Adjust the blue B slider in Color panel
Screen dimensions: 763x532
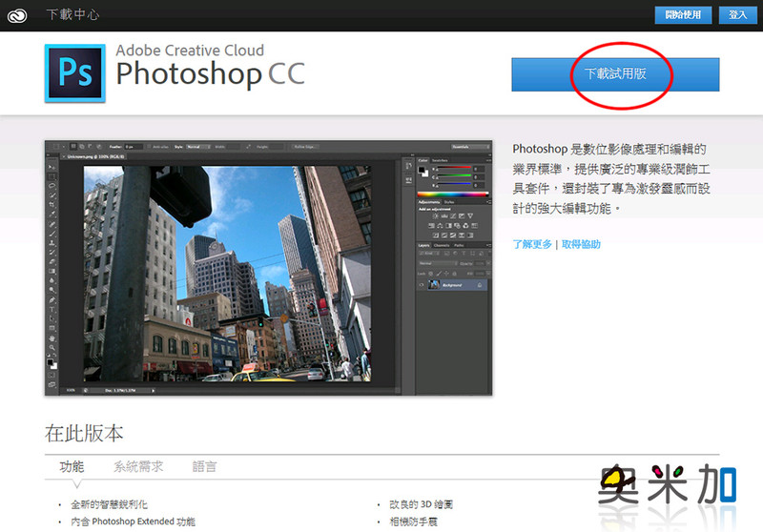click(454, 183)
